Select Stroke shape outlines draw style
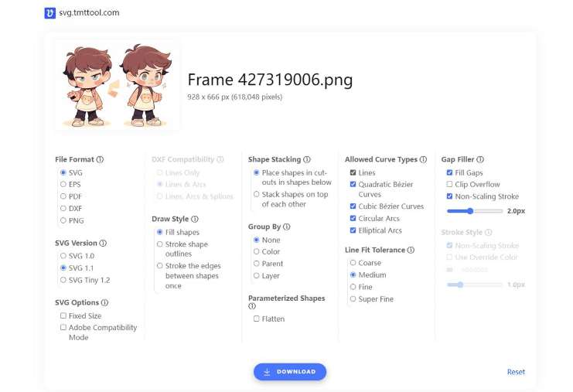The height and width of the screenshot is (392, 573). pyautogui.click(x=160, y=244)
